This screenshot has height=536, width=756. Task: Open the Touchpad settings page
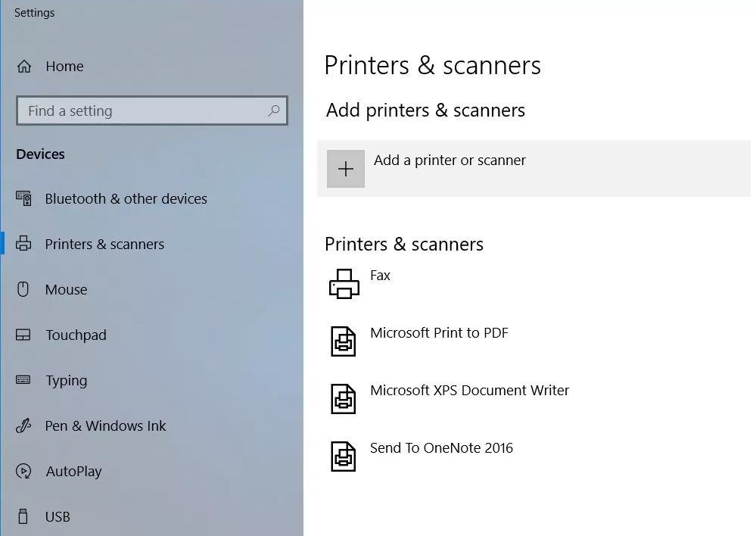pyautogui.click(x=76, y=335)
